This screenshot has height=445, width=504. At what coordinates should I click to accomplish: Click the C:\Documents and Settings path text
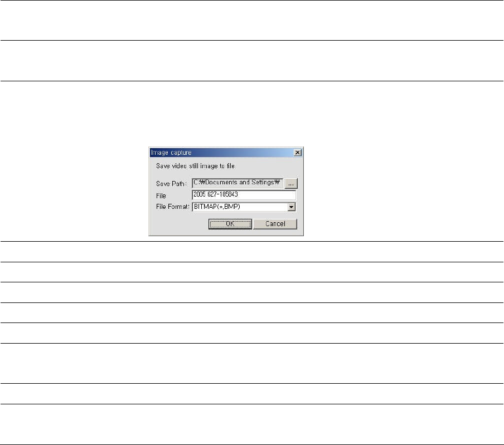tap(236, 182)
